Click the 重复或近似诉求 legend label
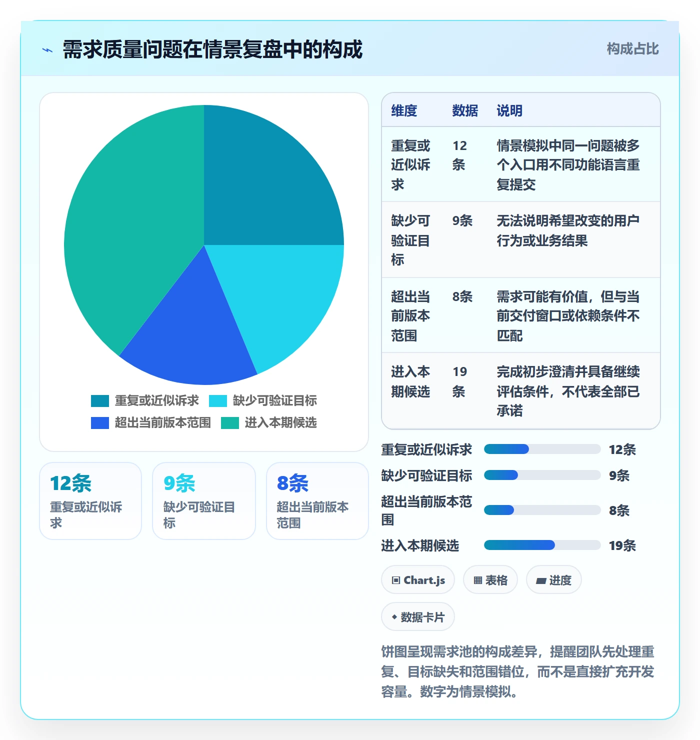This screenshot has height=740, width=700. click(x=157, y=400)
